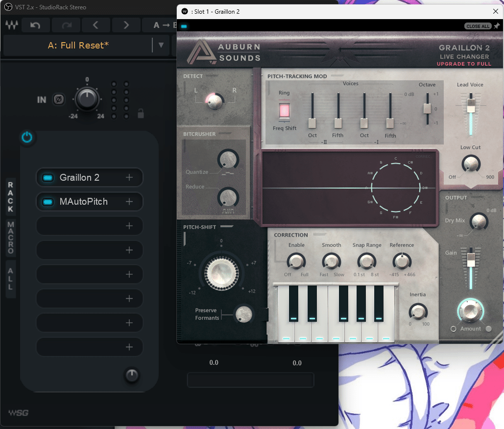Turn the Correction Smooth knob

tap(332, 262)
